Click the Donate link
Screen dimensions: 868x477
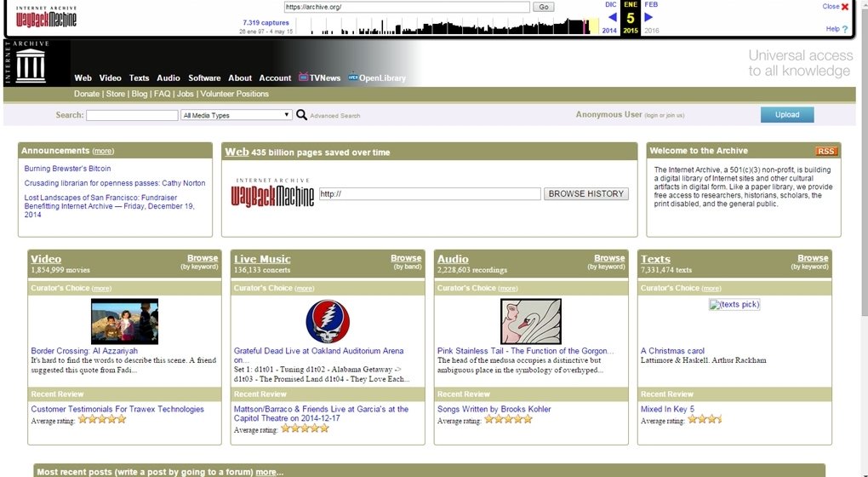point(87,94)
